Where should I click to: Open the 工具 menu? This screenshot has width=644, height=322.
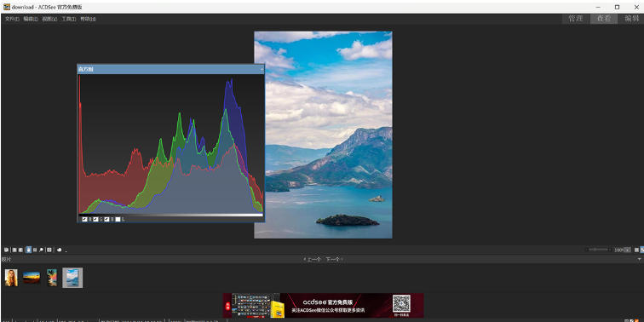69,19
